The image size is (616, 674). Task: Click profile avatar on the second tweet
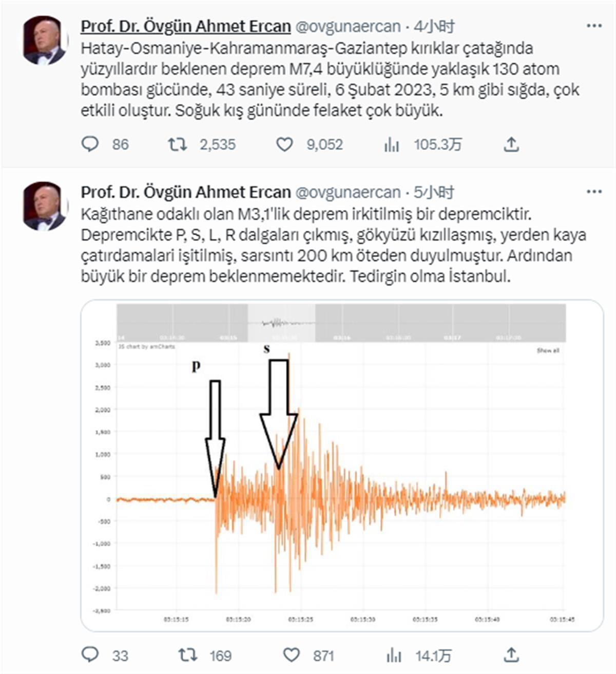pos(45,205)
